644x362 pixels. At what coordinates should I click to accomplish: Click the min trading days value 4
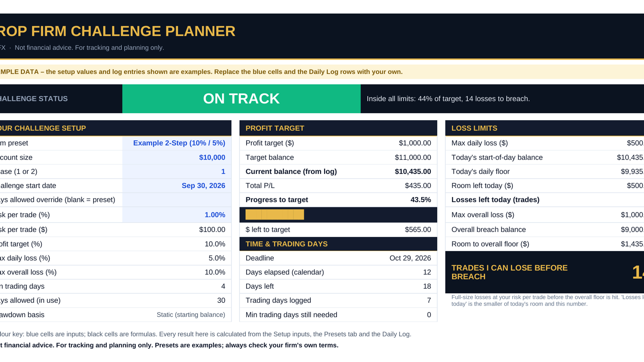223,286
